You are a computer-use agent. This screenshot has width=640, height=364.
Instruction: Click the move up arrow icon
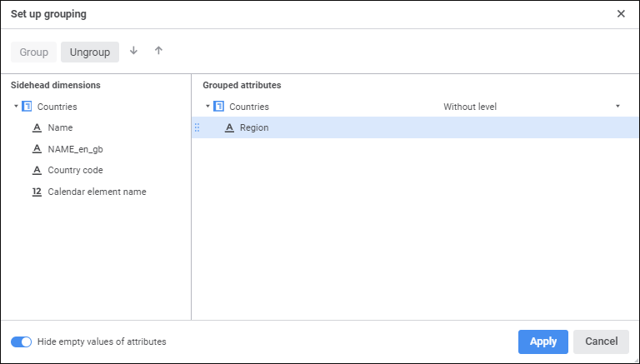click(x=158, y=51)
